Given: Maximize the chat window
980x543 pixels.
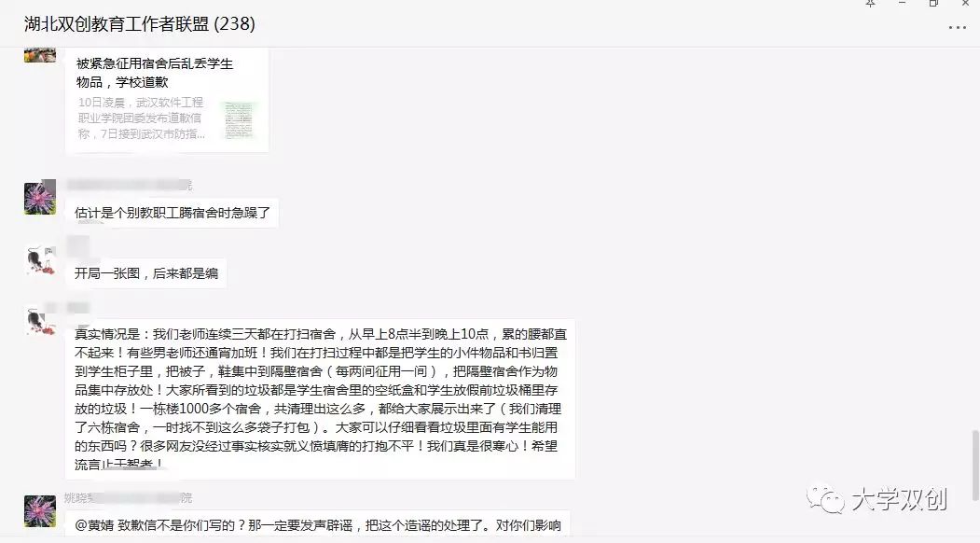Looking at the screenshot, I should click(933, 3).
